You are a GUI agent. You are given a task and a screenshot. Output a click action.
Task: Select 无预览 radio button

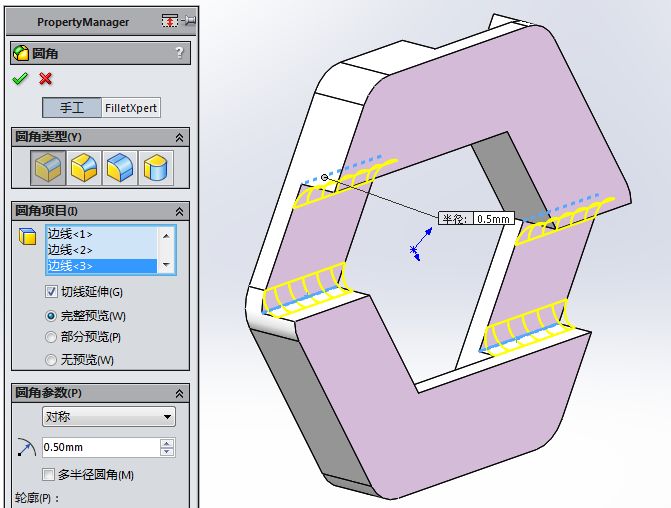coord(51,360)
